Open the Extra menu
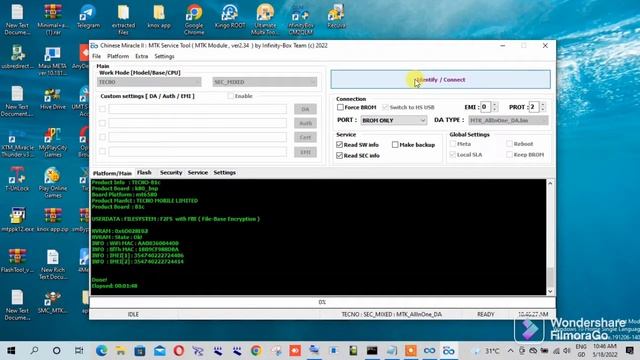This screenshot has width=640, height=360. point(142,56)
